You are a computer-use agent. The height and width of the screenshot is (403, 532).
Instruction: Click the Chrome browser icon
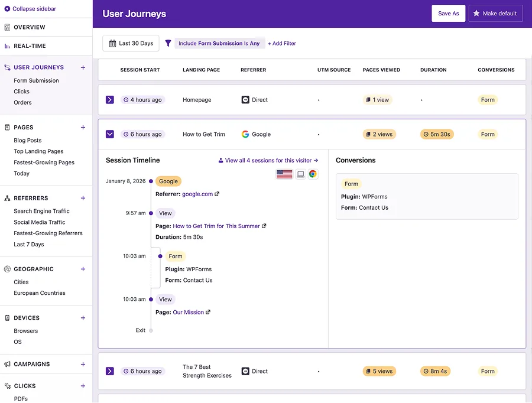click(x=313, y=174)
